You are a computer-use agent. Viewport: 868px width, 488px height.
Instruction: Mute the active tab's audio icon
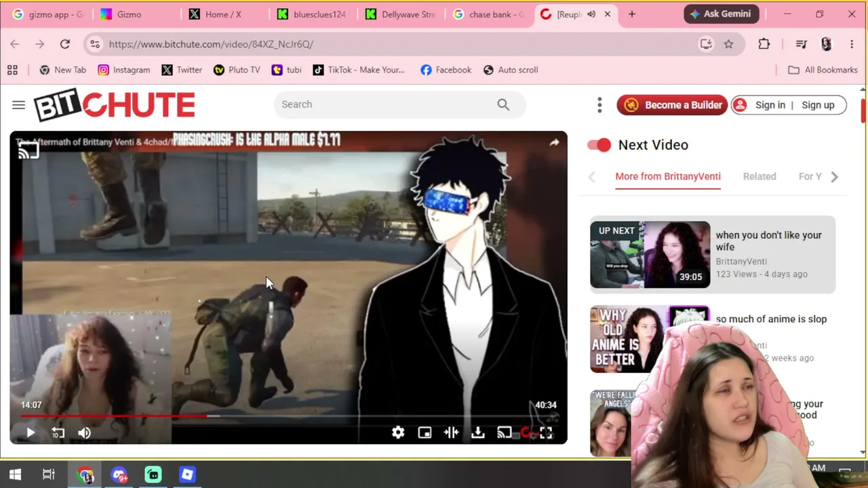click(591, 14)
